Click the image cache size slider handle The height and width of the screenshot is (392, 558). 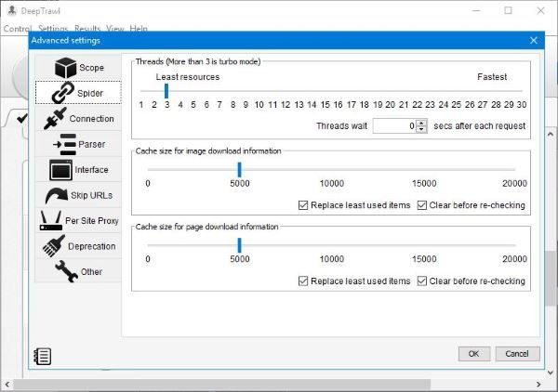click(x=240, y=169)
